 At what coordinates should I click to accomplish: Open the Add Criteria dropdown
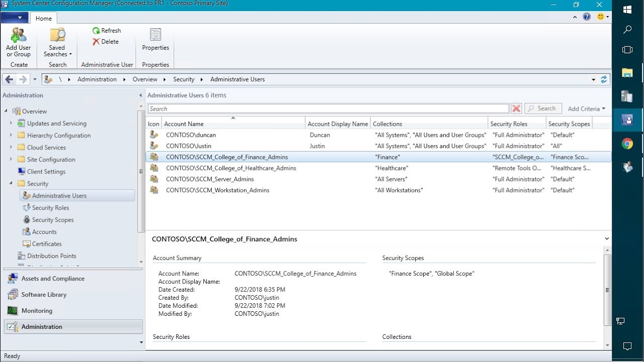tap(587, 109)
